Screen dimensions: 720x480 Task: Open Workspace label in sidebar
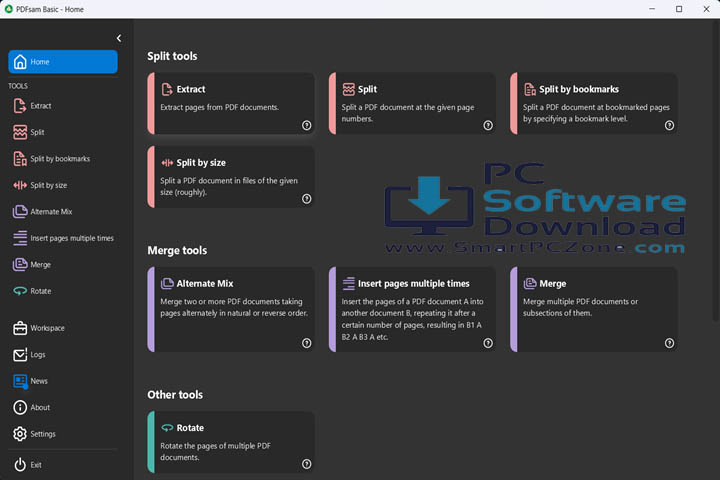(47, 328)
